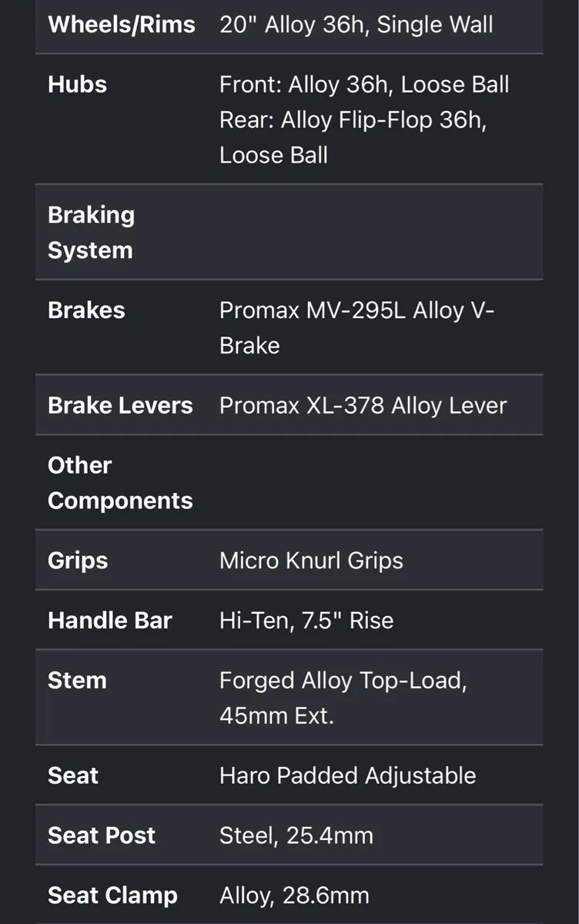579x924 pixels.
Task: Click the Seat Post Steel, 25.4mm value
Action: click(296, 835)
